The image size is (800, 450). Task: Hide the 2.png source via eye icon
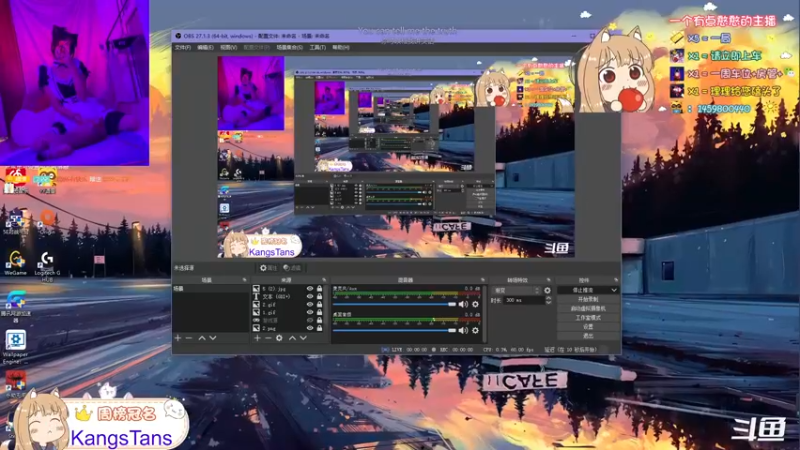pyautogui.click(x=310, y=328)
